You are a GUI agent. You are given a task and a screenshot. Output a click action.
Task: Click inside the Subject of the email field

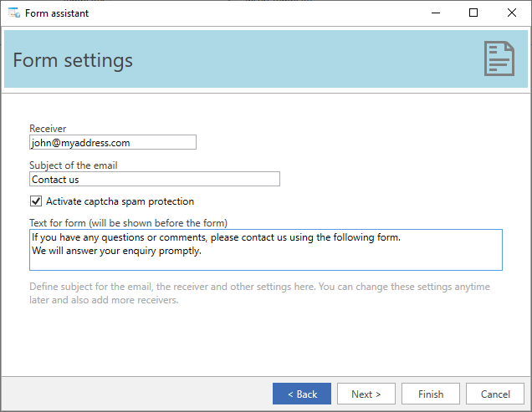coord(155,179)
